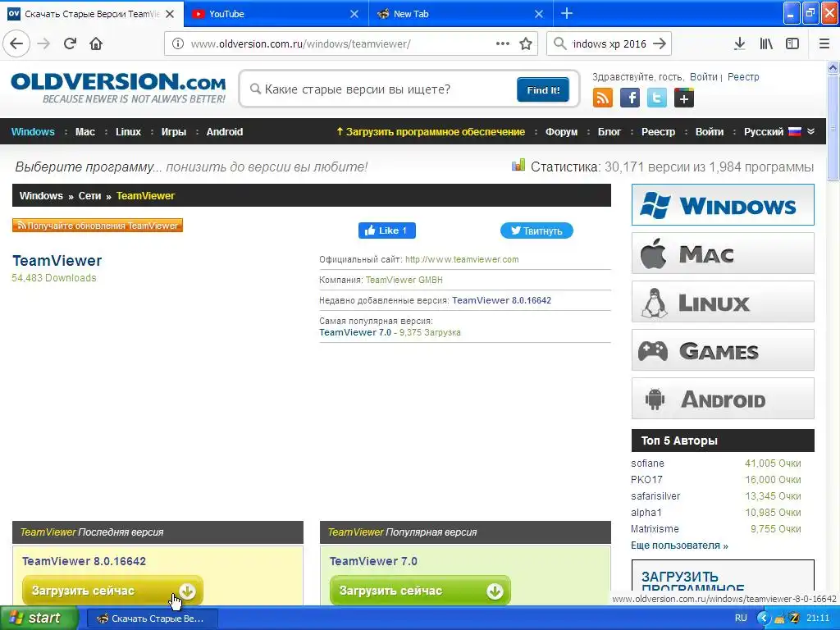Click Загрузить сейчас for TeamViewer 8.0.16642
The height and width of the screenshot is (630, 840).
click(x=112, y=591)
